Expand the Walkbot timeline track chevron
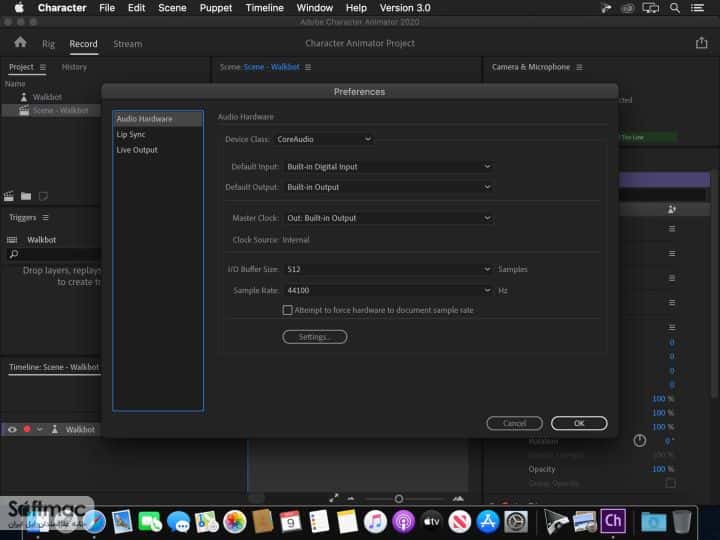This screenshot has height=540, width=720. [39, 429]
